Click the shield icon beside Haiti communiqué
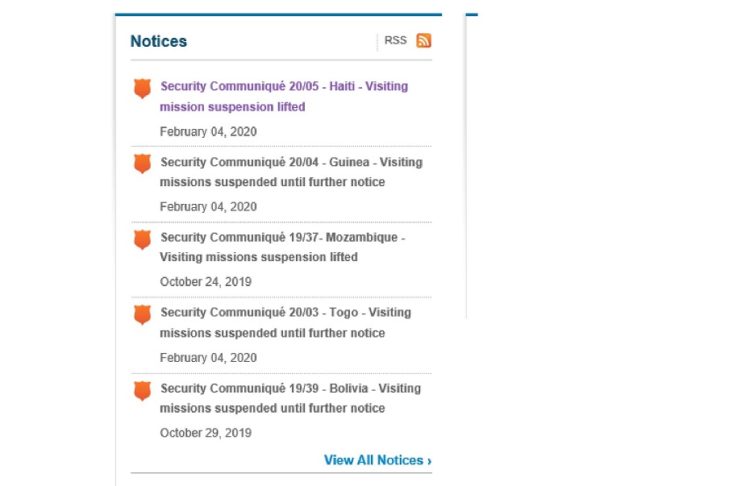The width and height of the screenshot is (741, 486). (x=142, y=88)
